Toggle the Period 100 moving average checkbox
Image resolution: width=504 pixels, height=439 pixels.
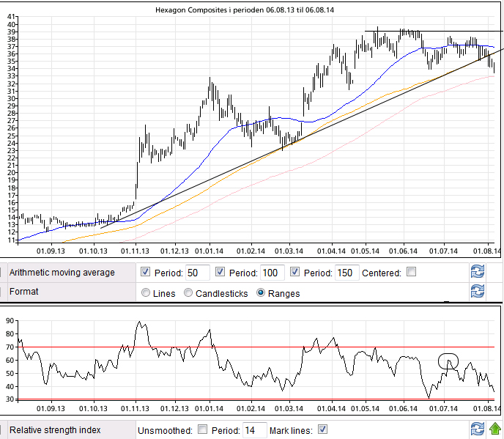point(220,273)
